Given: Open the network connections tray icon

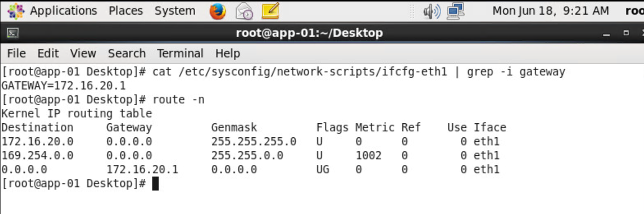Looking at the screenshot, I should tap(455, 11).
